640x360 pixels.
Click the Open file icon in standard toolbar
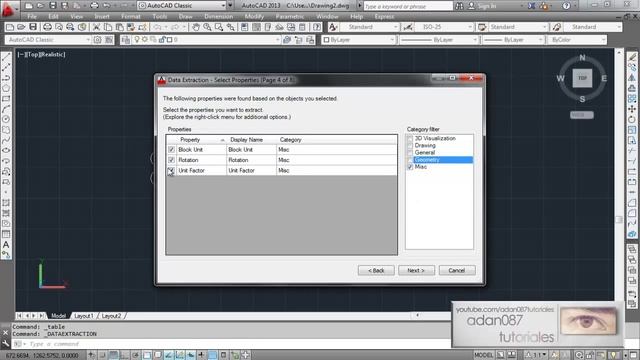pos(21,27)
